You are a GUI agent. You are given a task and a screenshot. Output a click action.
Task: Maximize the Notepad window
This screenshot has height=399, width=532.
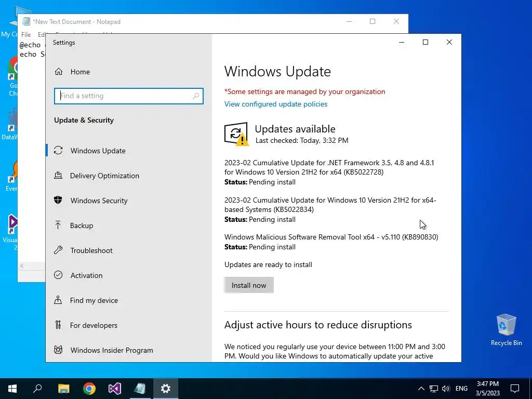point(372,21)
